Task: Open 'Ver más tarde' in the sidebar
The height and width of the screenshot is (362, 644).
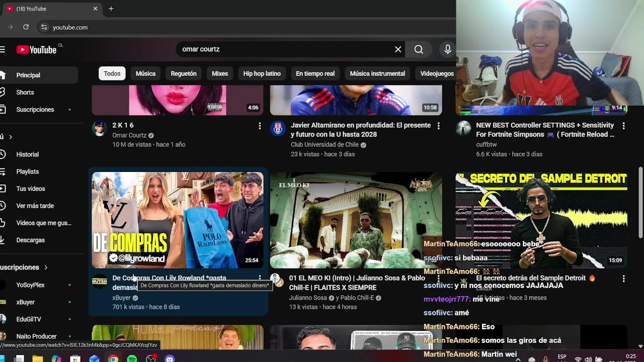Action: tap(39, 206)
